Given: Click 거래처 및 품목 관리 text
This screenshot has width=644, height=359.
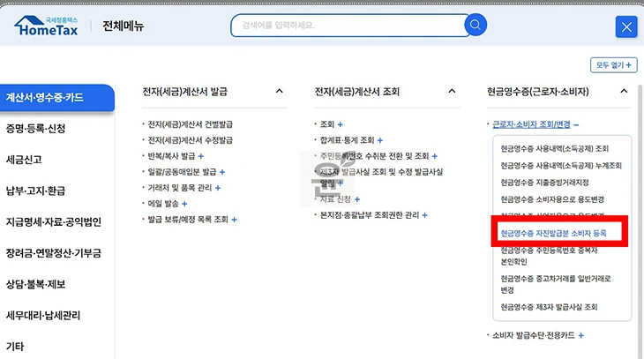Looking at the screenshot, I should (x=179, y=188).
